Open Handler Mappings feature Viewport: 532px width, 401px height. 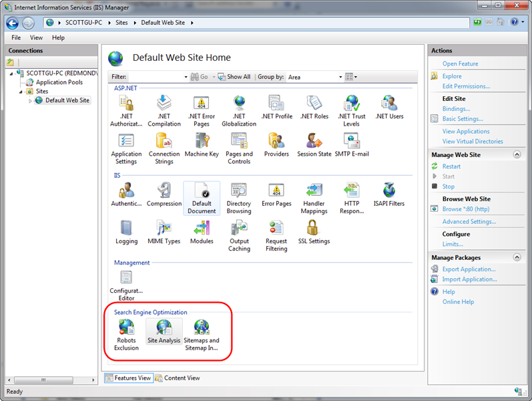pyautogui.click(x=314, y=198)
